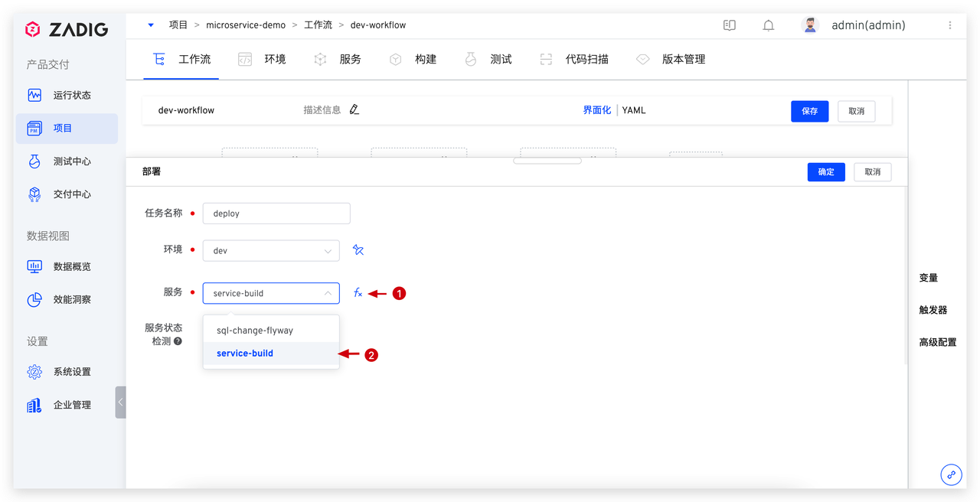Screen dimensions: 980x502
Task: Select sql-change-flyway from the list
Action: [x=255, y=331]
